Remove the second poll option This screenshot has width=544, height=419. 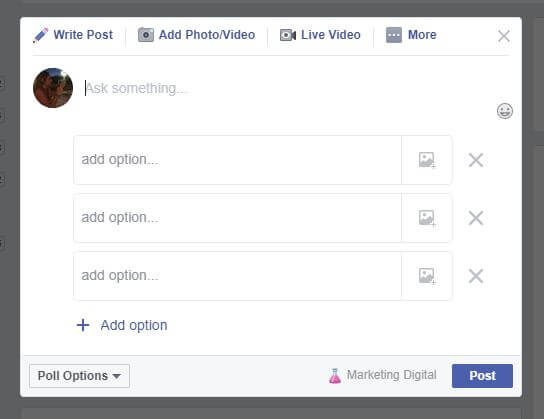pyautogui.click(x=476, y=218)
